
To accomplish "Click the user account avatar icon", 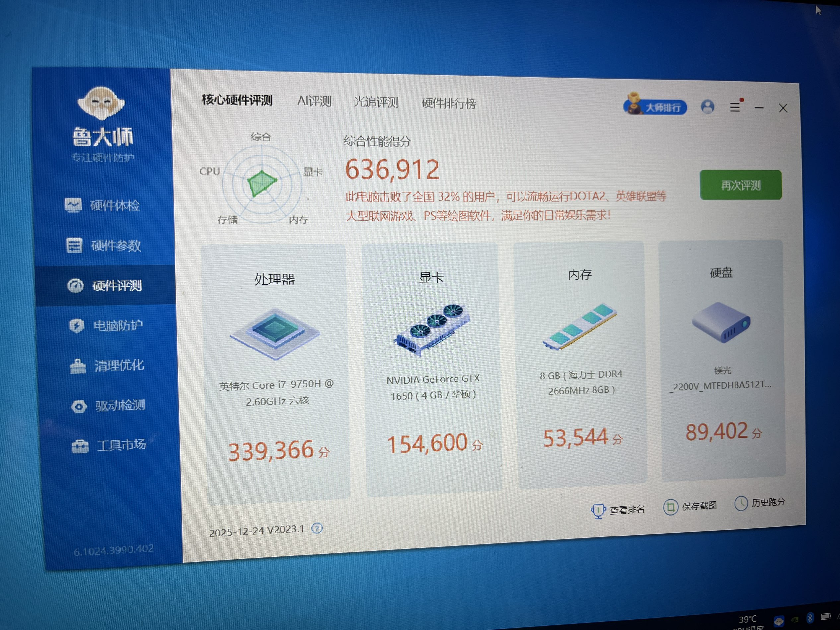I will coord(707,107).
